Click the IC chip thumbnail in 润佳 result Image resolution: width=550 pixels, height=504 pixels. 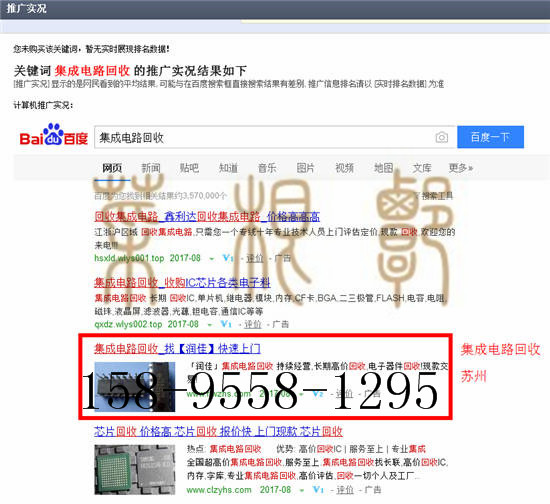coord(135,387)
